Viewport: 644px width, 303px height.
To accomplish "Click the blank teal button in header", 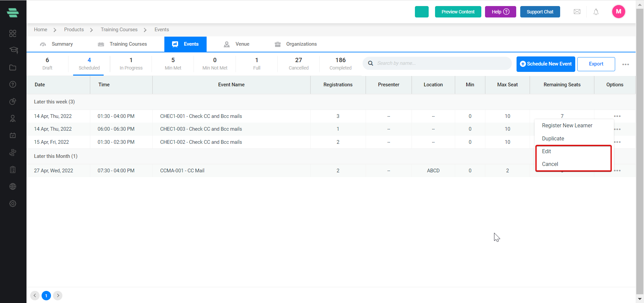I will pyautogui.click(x=422, y=12).
